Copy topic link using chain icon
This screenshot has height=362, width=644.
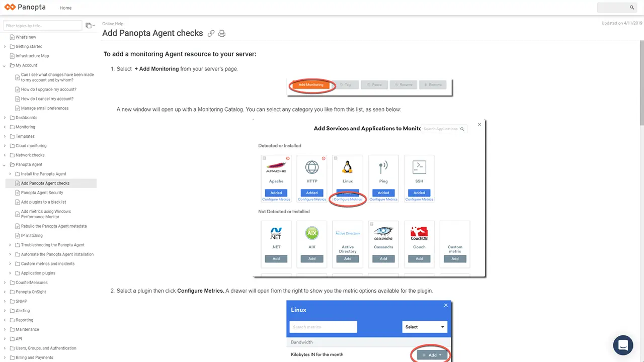coord(211,34)
